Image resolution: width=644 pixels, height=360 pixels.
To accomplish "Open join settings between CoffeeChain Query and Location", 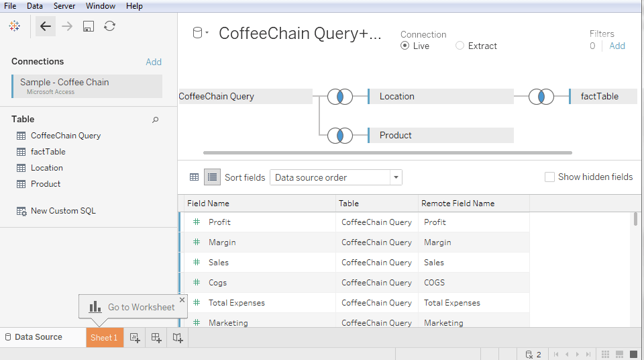I will tap(340, 97).
